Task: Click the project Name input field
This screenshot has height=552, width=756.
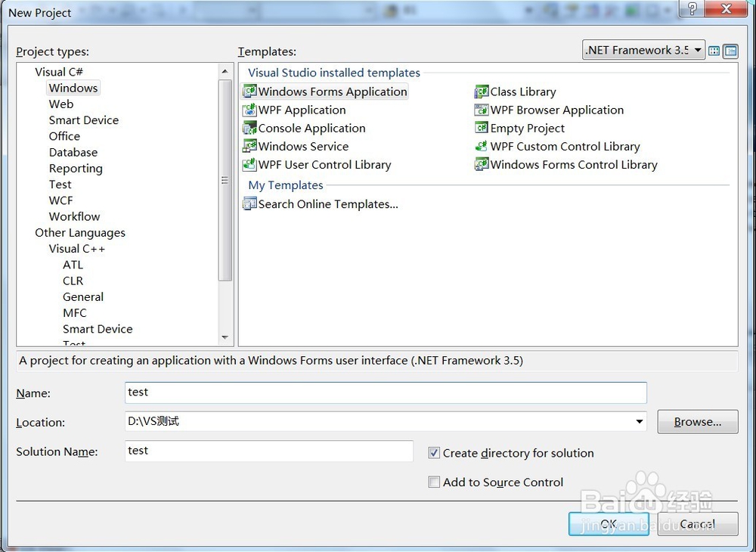Action: (x=386, y=392)
